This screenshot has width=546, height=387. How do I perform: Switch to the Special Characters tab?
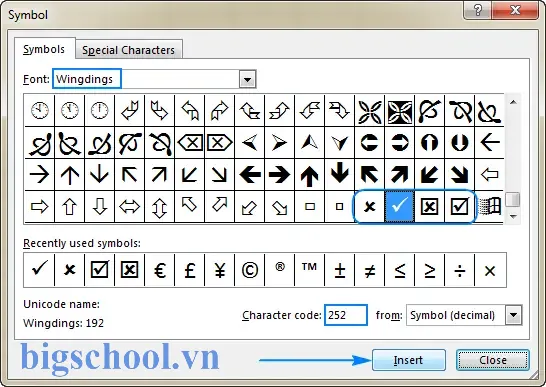click(128, 50)
